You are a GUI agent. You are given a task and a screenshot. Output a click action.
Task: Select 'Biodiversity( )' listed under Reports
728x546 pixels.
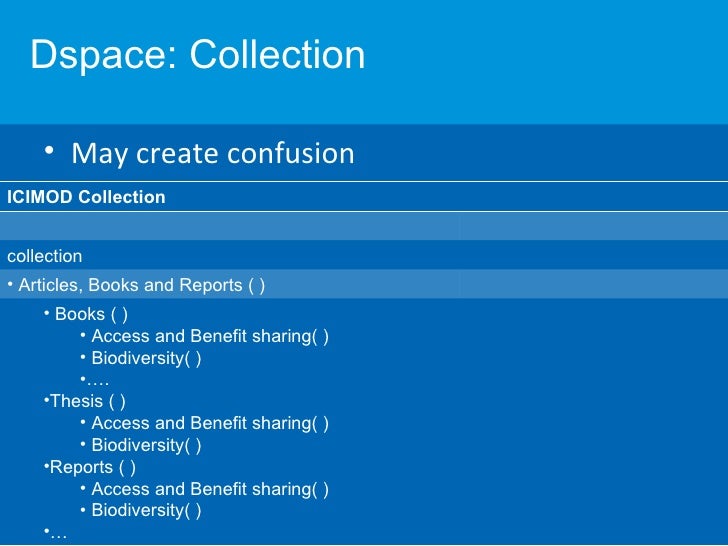coord(146,510)
